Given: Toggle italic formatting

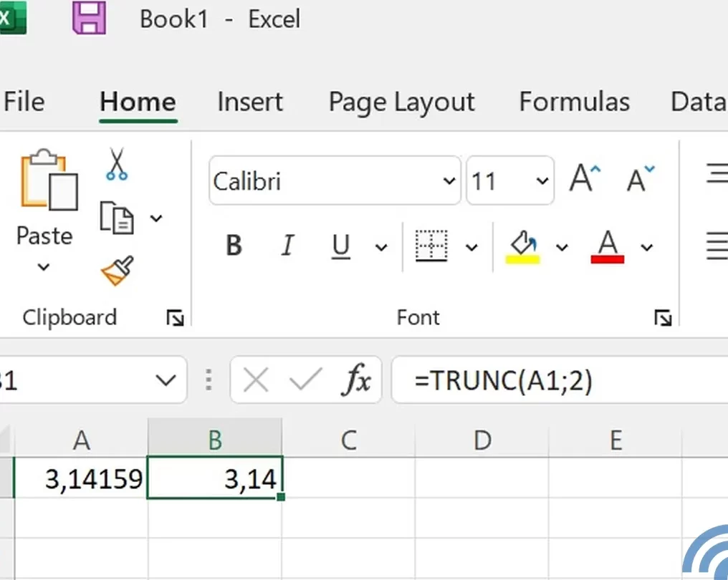Looking at the screenshot, I should tap(287, 246).
